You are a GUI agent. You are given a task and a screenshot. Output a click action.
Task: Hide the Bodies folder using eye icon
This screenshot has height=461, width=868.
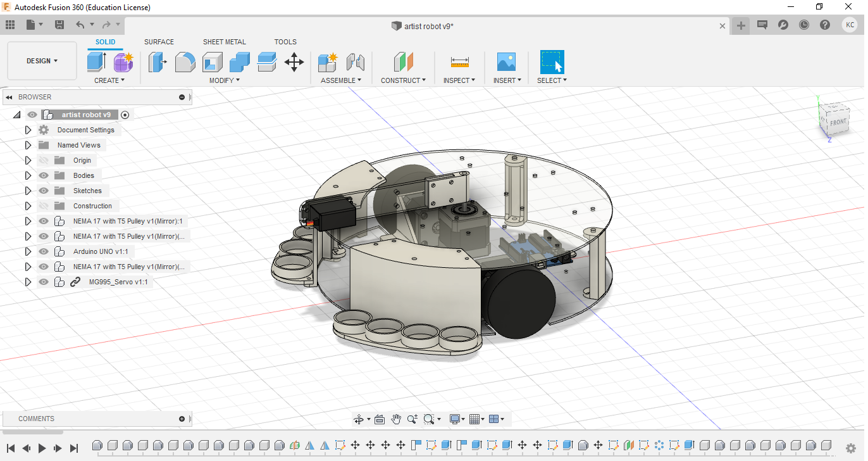pos(44,175)
